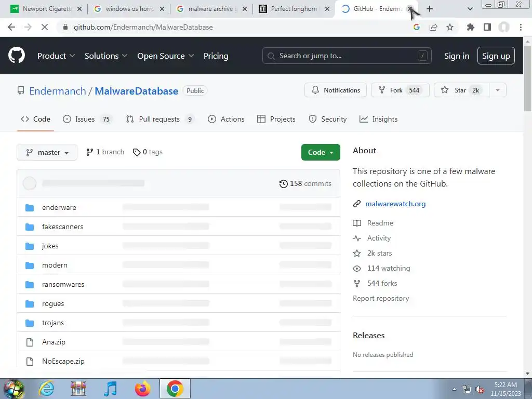The width and height of the screenshot is (532, 399).
Task: Click the commits history clock icon
Action: tap(283, 184)
